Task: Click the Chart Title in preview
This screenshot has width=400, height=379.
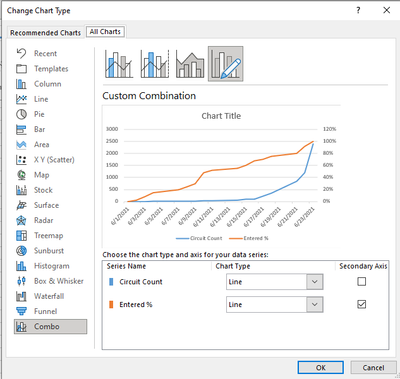Action: [x=221, y=116]
